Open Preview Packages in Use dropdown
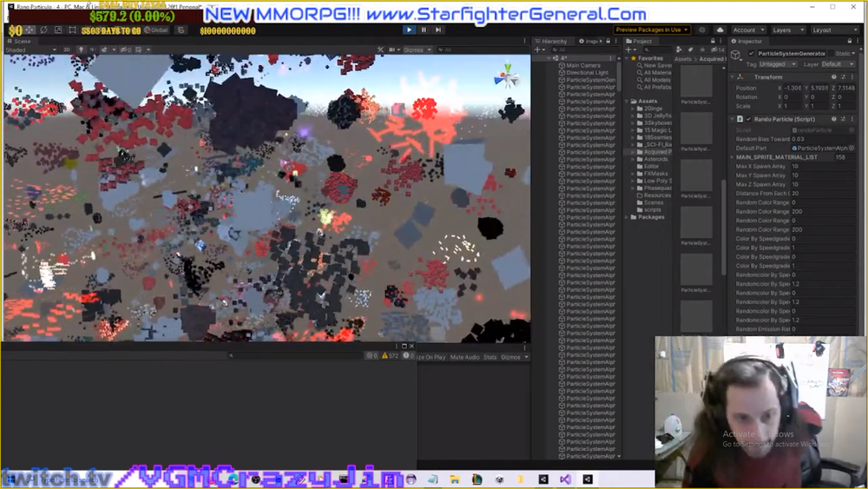 pos(652,30)
